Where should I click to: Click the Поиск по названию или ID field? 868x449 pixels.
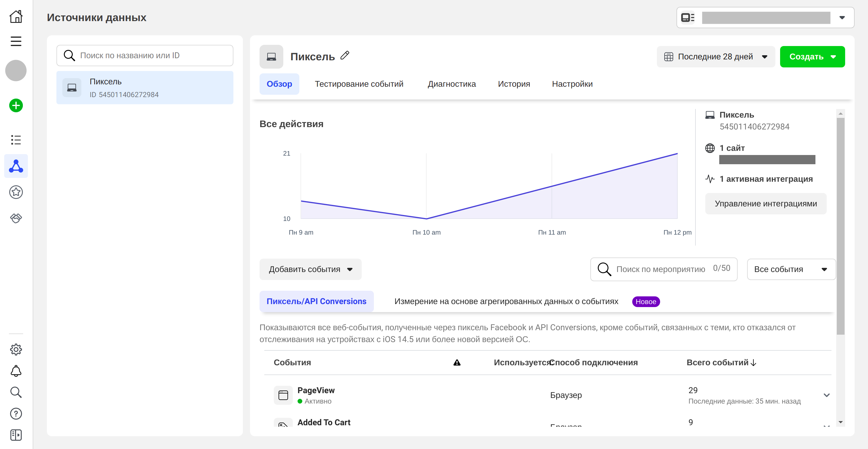[145, 56]
